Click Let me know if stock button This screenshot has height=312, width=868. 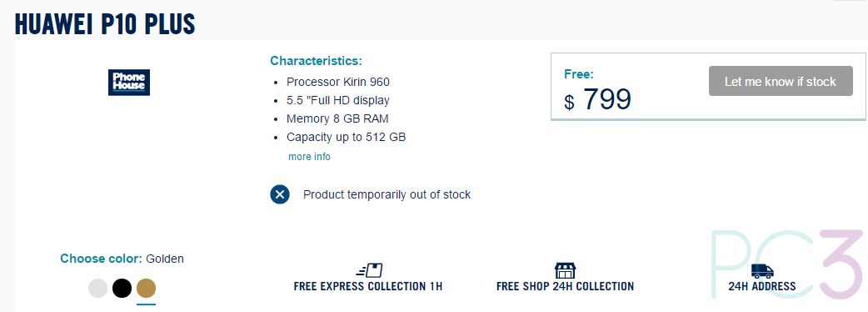pos(781,82)
